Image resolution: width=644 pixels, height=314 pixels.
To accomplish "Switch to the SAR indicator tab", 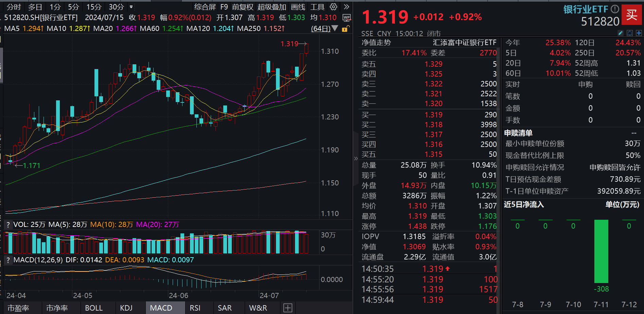I will pyautogui.click(x=225, y=308).
